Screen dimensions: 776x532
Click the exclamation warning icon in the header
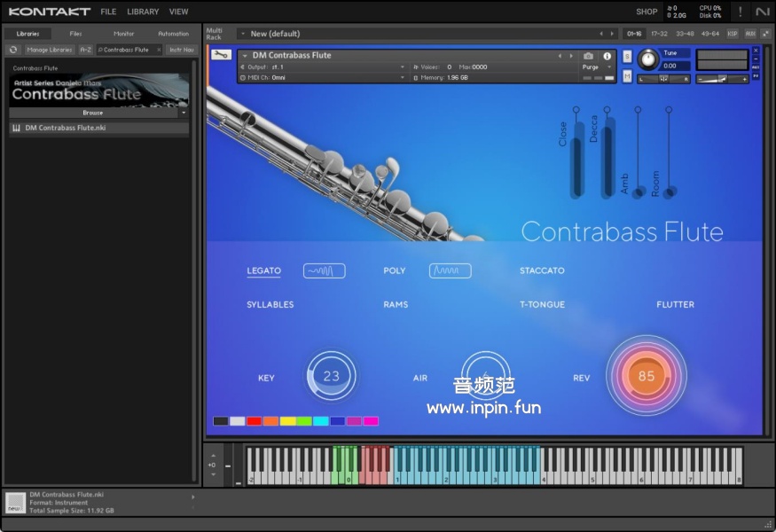[740, 11]
